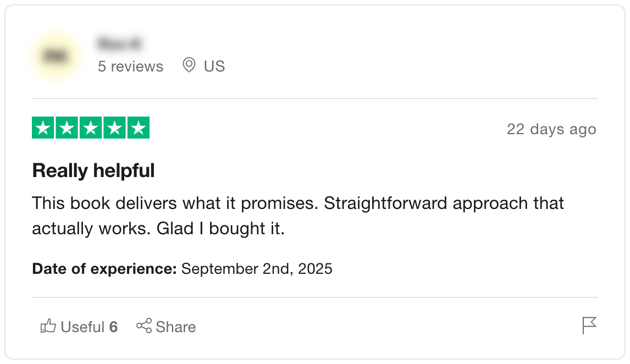
Task: Select the third green rating star
Action: coord(91,129)
